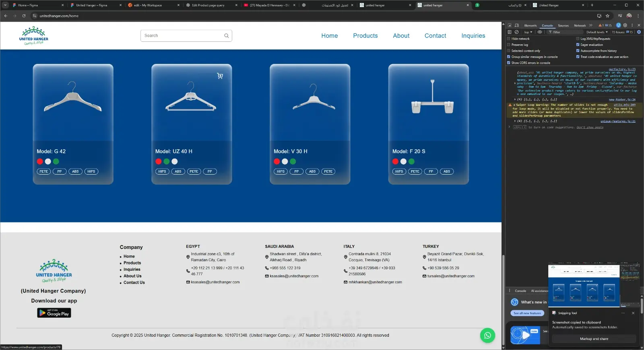
Task: Click Markup and share in Snipping Tool notification
Action: tap(594, 339)
